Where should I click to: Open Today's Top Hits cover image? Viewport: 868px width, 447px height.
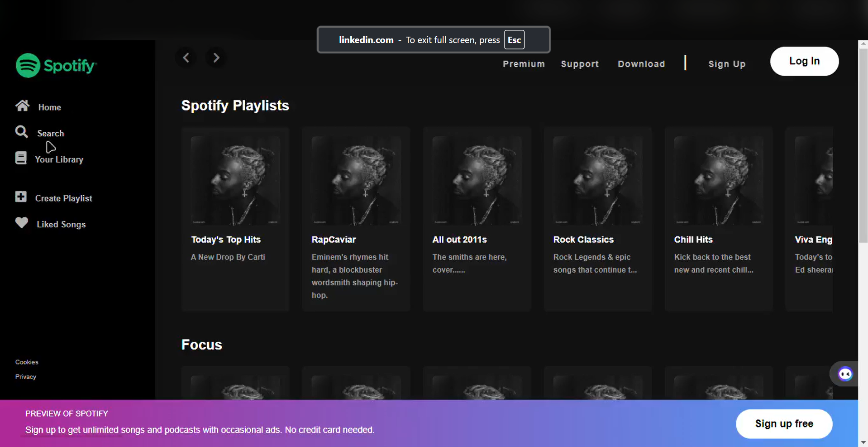[235, 181]
